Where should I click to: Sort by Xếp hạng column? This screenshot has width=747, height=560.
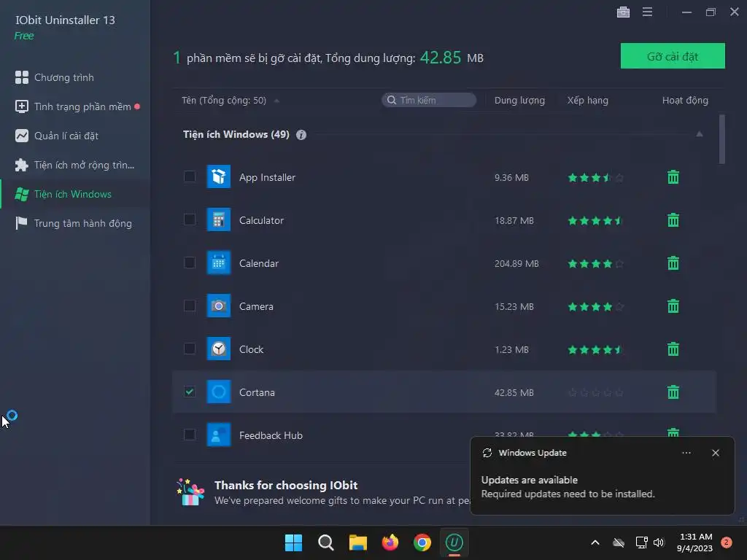pyautogui.click(x=587, y=101)
